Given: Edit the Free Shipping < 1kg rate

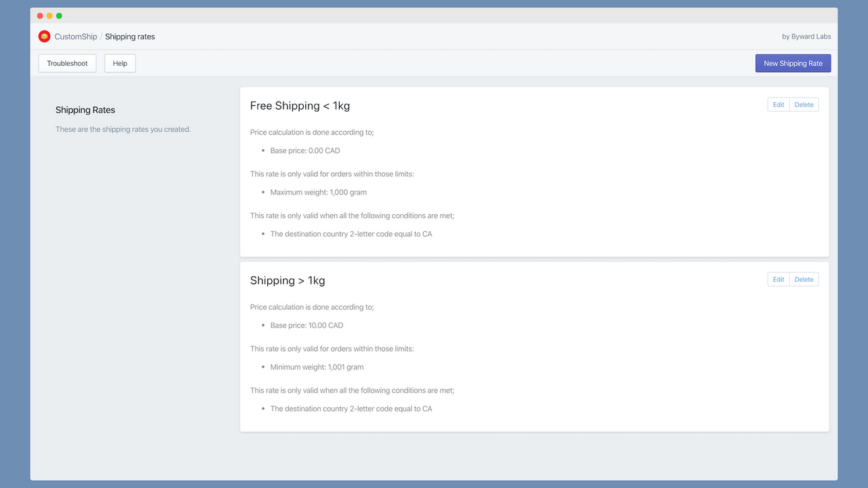Looking at the screenshot, I should [x=778, y=105].
